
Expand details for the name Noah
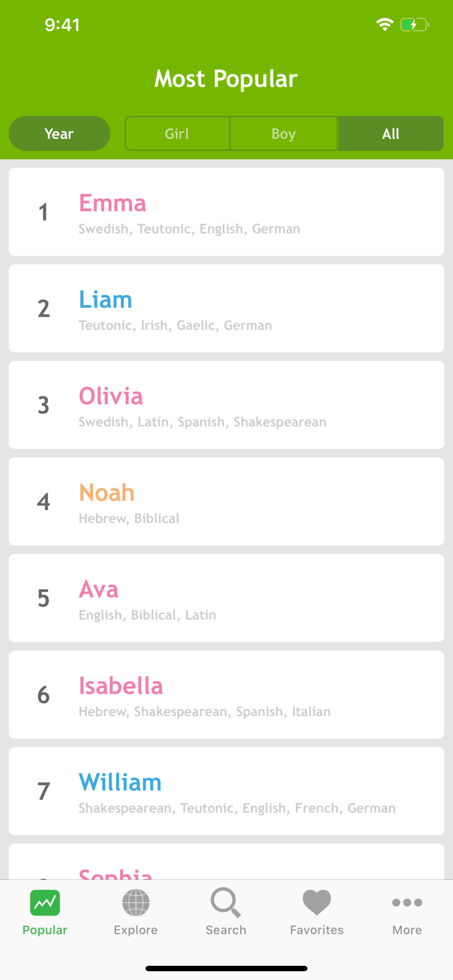click(226, 501)
